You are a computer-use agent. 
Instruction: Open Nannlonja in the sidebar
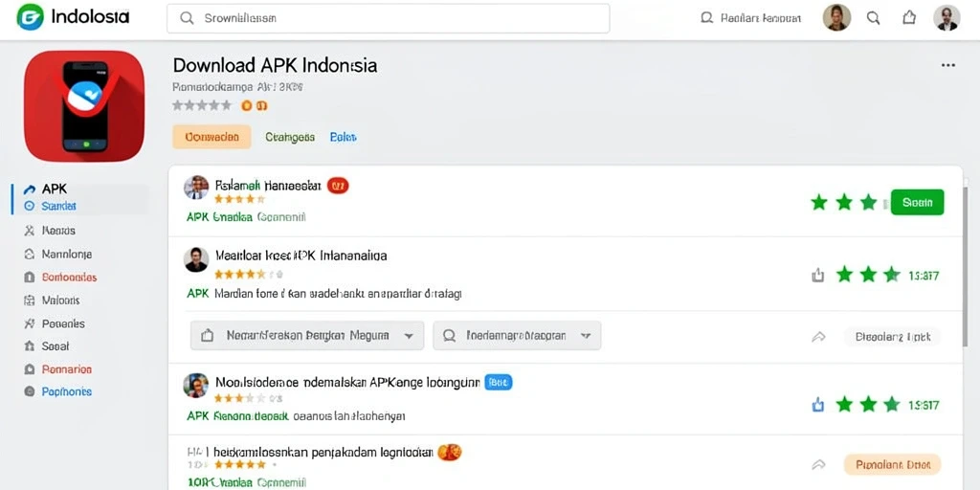coord(67,255)
